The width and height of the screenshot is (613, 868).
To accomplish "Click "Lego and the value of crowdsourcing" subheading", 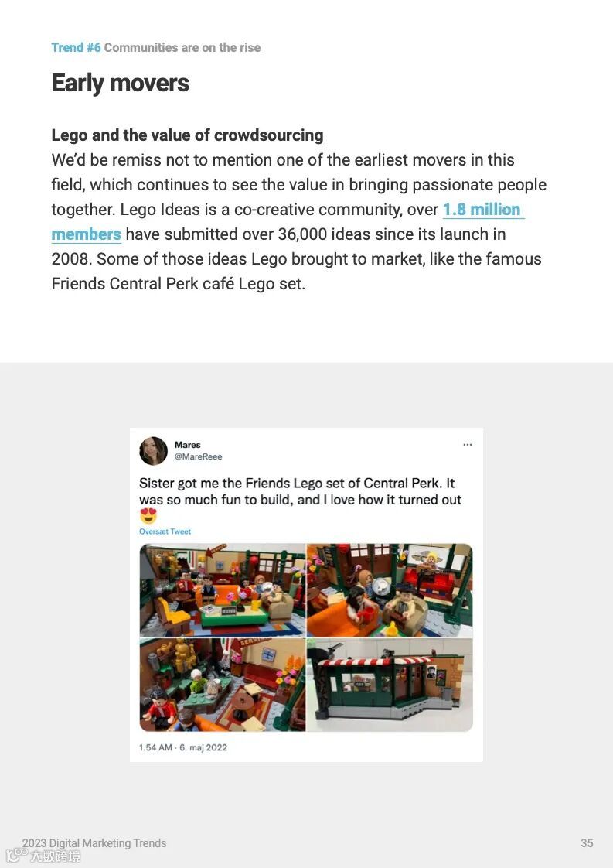I will click(x=188, y=135).
